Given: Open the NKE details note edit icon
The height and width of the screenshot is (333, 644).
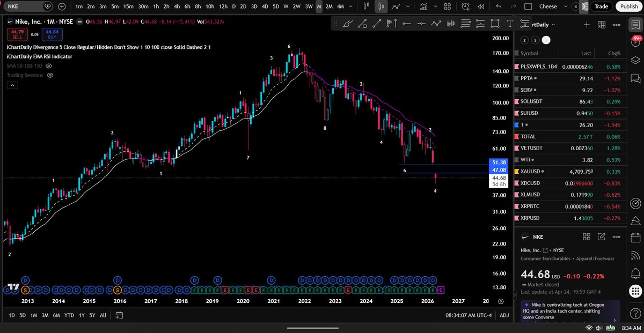Looking at the screenshot, I should click(x=602, y=236).
